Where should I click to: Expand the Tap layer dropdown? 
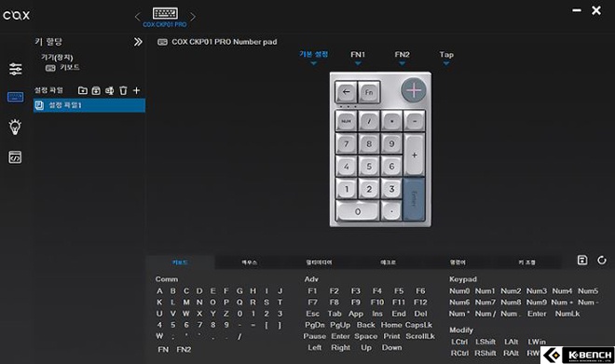click(446, 57)
